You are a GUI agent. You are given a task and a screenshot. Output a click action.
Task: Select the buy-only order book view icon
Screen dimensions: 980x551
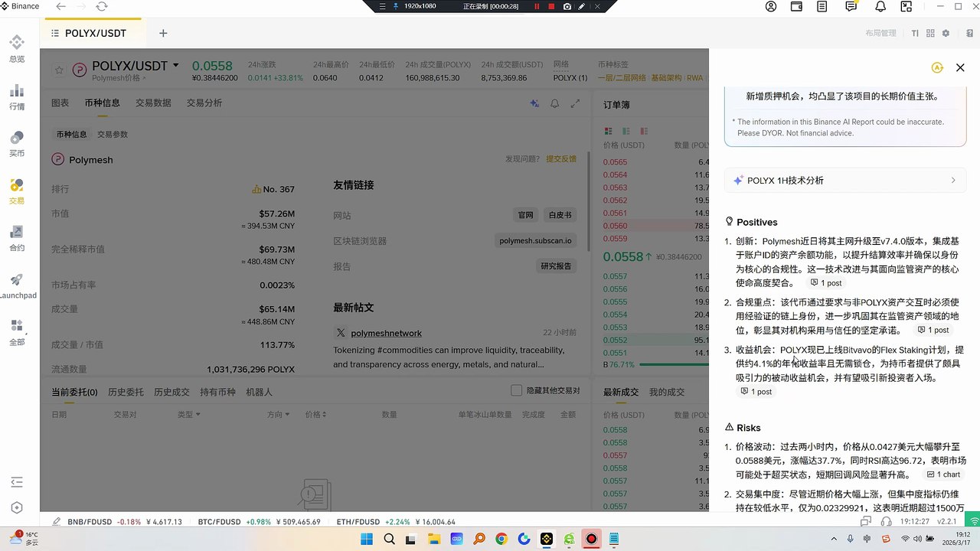pyautogui.click(x=626, y=132)
